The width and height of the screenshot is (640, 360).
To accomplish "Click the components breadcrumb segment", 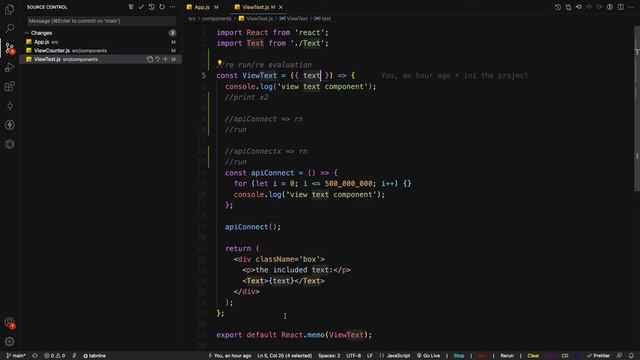I will click(x=216, y=18).
